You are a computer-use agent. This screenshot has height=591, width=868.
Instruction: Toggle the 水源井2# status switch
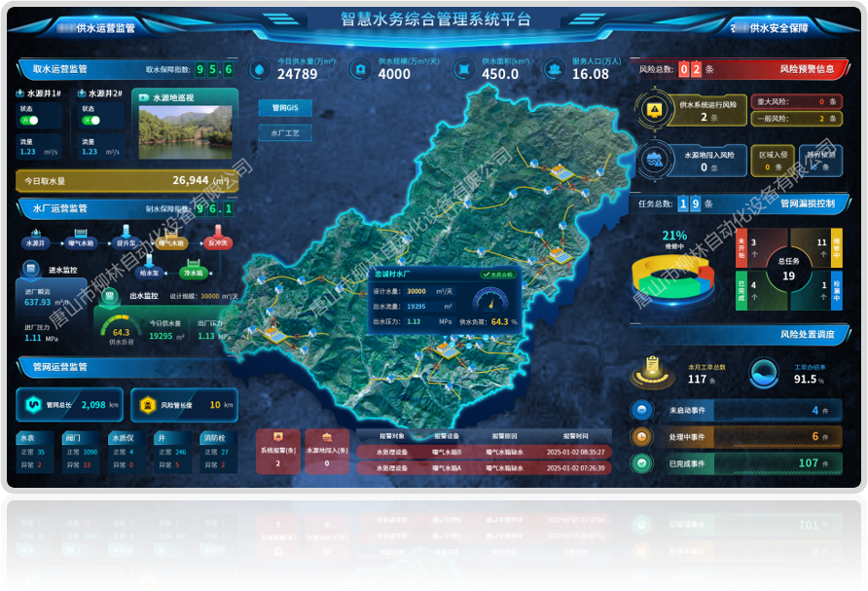pos(90,121)
